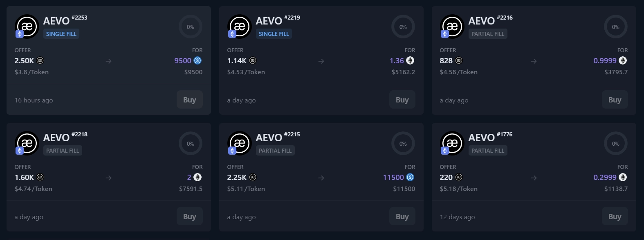Click the æ token icon beside 828
This screenshot has width=644, height=240.
pyautogui.click(x=459, y=60)
